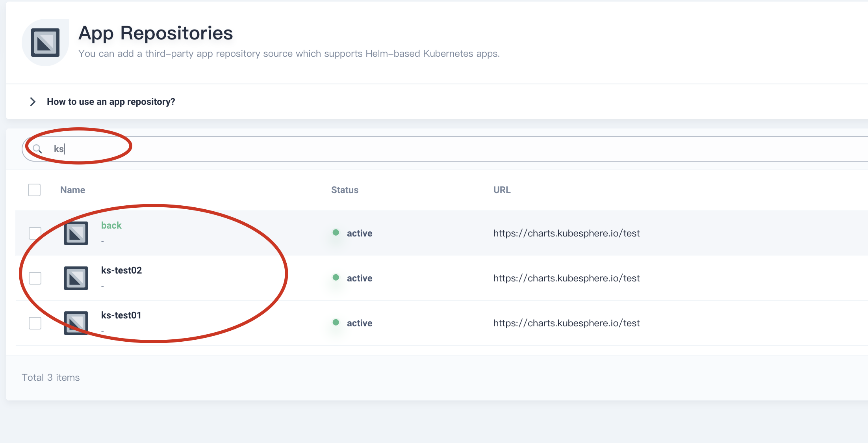Click the Name column header
868x443 pixels.
(x=72, y=190)
